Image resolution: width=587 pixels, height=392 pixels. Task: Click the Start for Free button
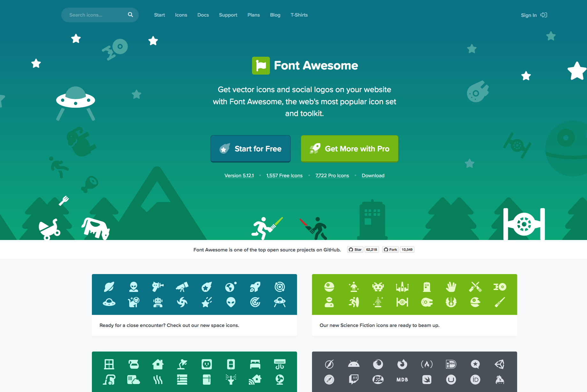[x=250, y=149]
